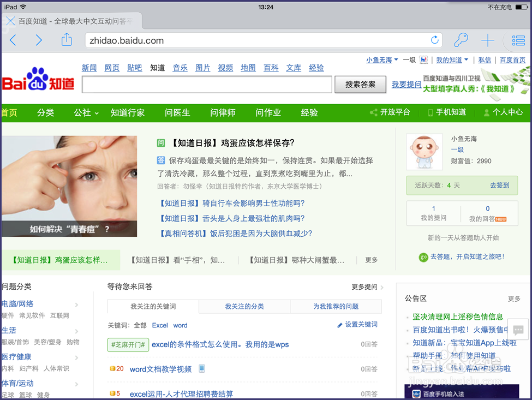Viewport: 532px width, 400px height.
Task: Expand 体育/运动 category arrow
Action: 76,384
